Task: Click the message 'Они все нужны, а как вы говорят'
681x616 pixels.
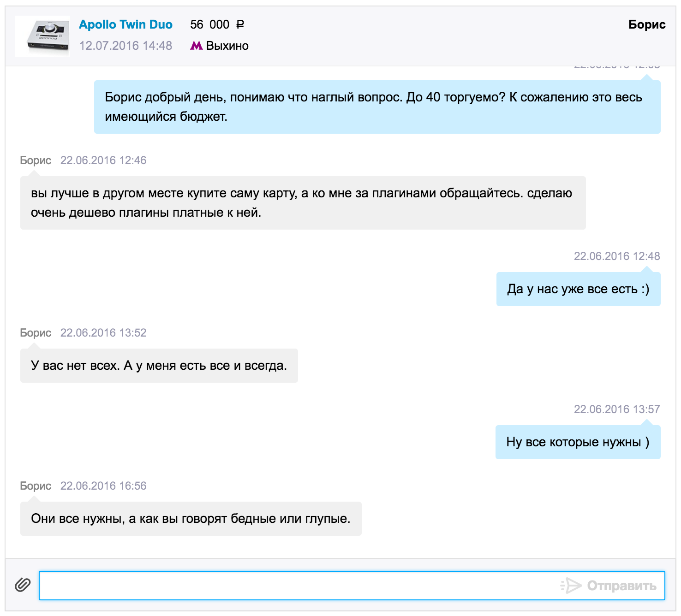Action: (x=191, y=519)
